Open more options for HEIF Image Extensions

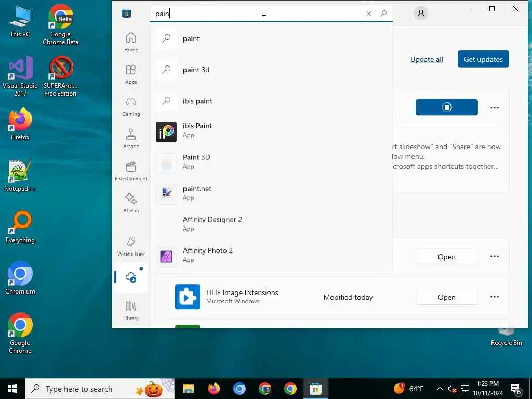[495, 297]
